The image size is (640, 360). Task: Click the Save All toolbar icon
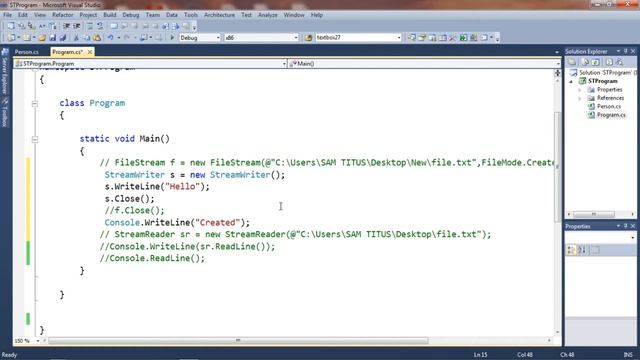click(x=63, y=38)
